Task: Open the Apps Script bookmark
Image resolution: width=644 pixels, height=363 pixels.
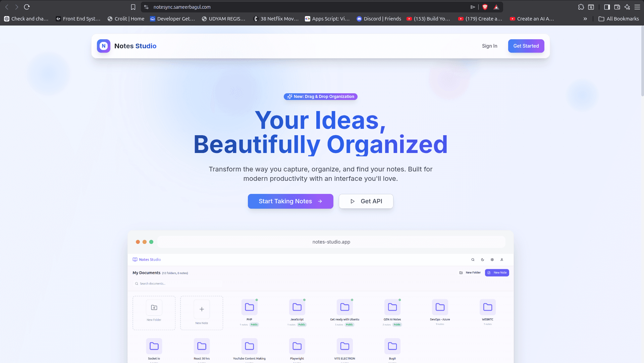Action: (327, 19)
